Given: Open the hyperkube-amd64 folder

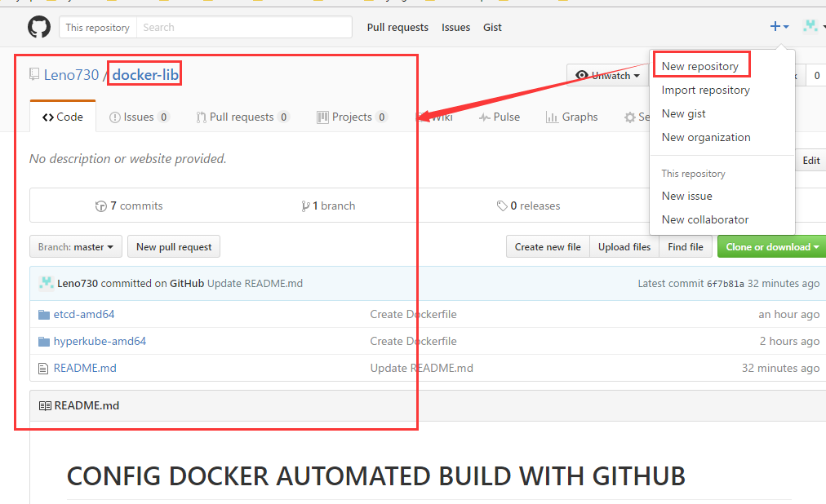Looking at the screenshot, I should (100, 341).
